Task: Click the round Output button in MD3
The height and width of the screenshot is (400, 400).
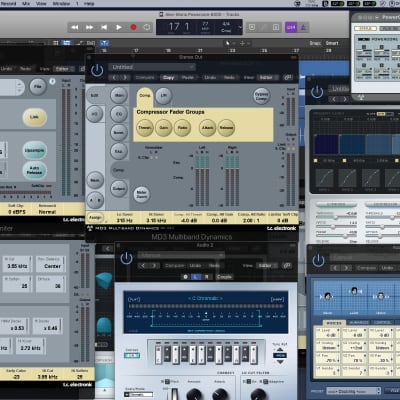Action: click(x=119, y=189)
